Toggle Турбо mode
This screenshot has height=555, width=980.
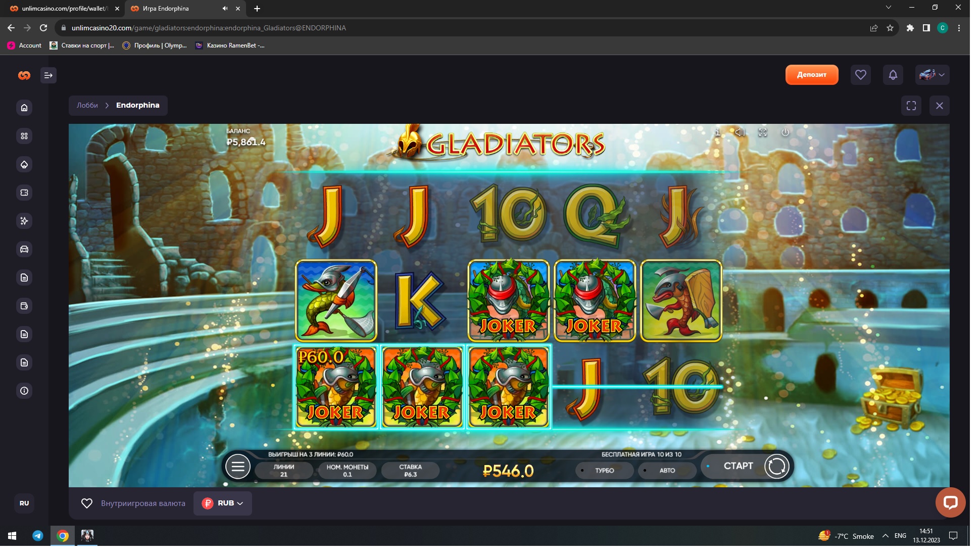click(604, 470)
